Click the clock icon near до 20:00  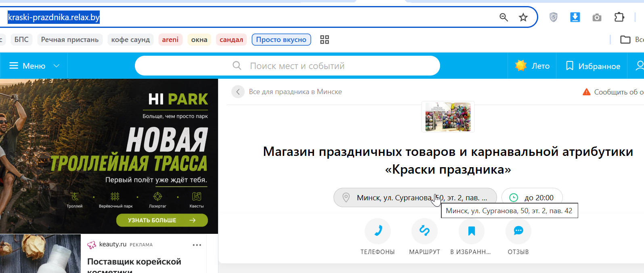click(514, 197)
